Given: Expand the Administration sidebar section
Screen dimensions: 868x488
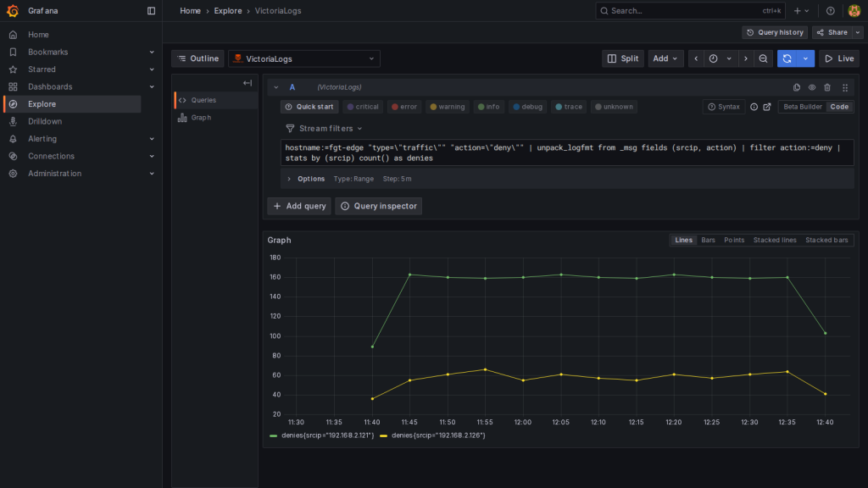Looking at the screenshot, I should (x=152, y=174).
